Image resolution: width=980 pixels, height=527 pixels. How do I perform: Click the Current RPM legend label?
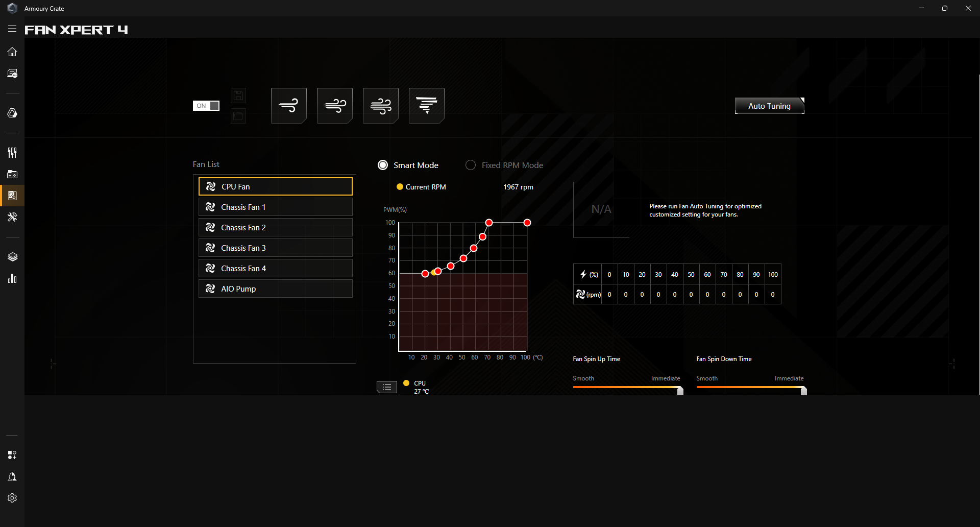coord(426,187)
